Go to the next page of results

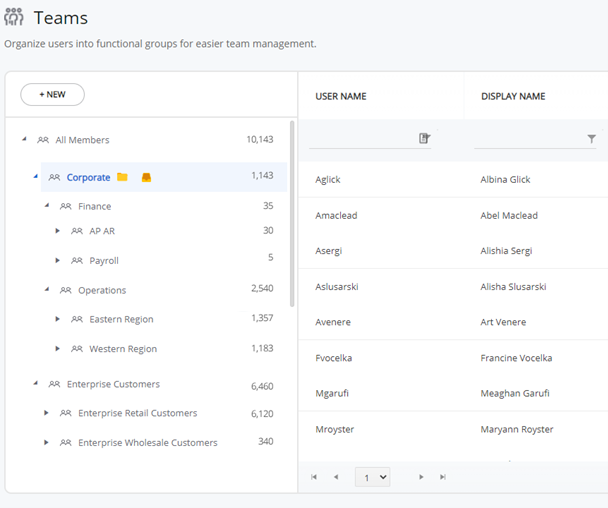coord(421,477)
